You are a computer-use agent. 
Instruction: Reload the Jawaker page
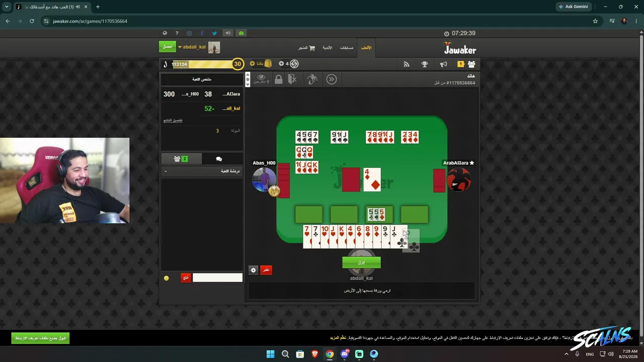pyautogui.click(x=32, y=21)
